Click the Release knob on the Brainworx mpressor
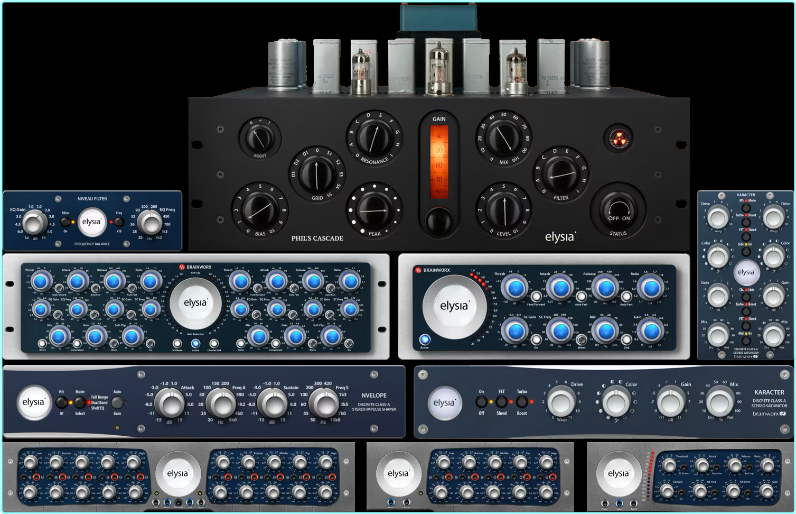This screenshot has width=796, height=514. click(605, 288)
